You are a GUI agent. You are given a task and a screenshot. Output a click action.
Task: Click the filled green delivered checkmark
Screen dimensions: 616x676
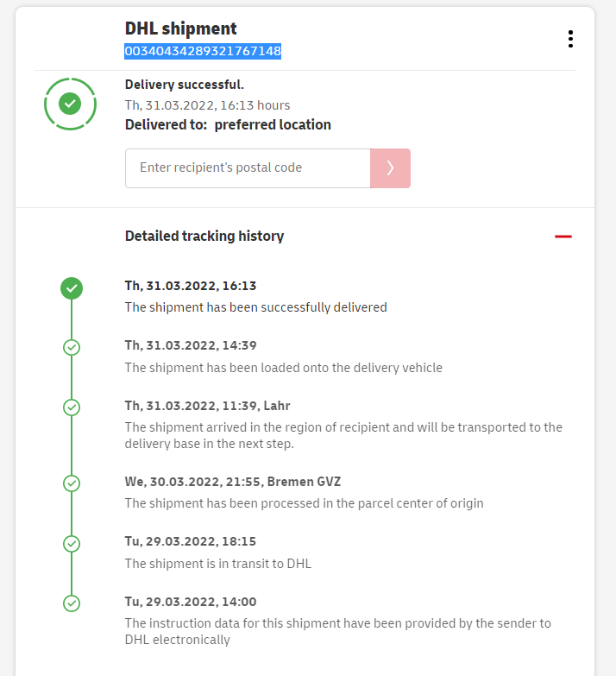point(72,287)
